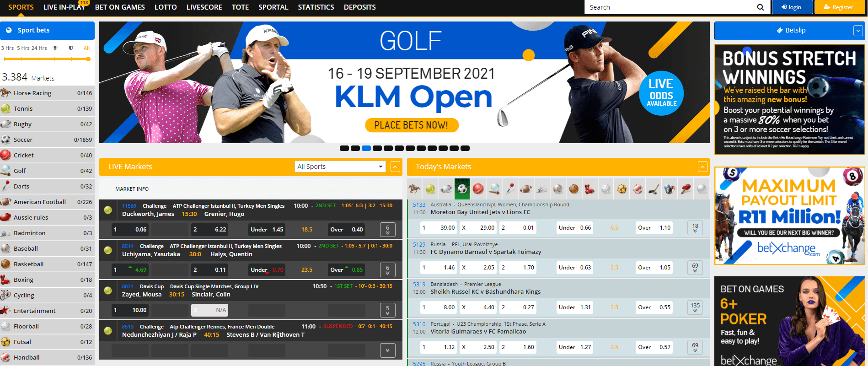The image size is (868, 366).
Task: Open the All Sports dropdown
Action: (x=340, y=167)
